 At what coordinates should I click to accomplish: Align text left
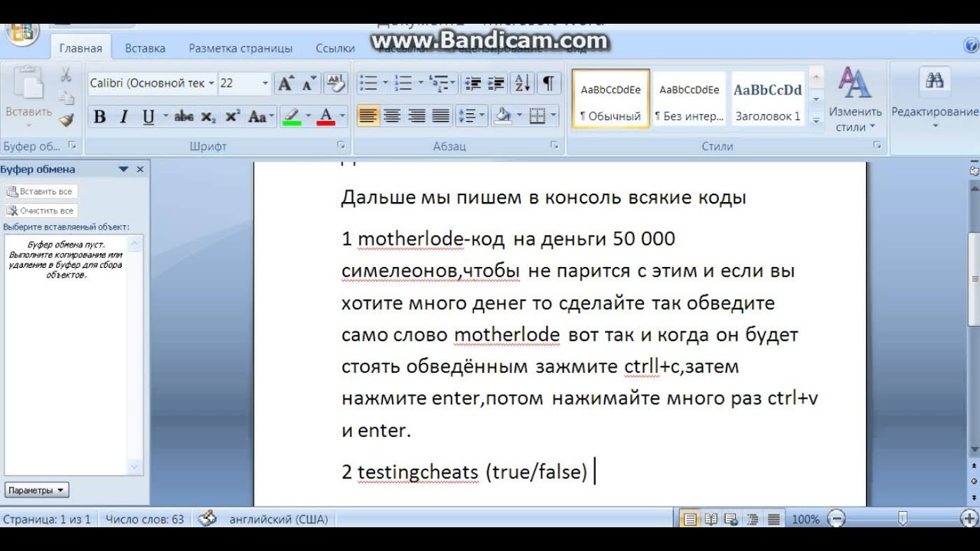[x=368, y=116]
